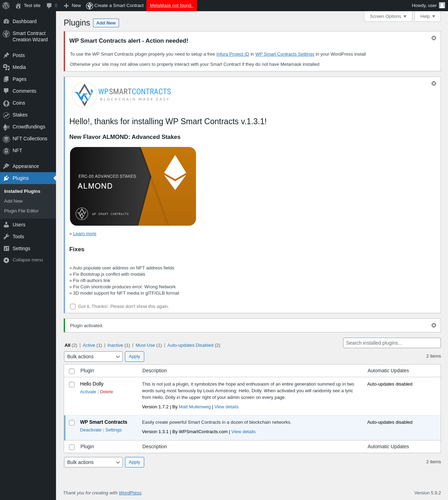Show Must-Use plugins
Image resolution: width=448 pixels, height=500 pixels.
click(145, 345)
